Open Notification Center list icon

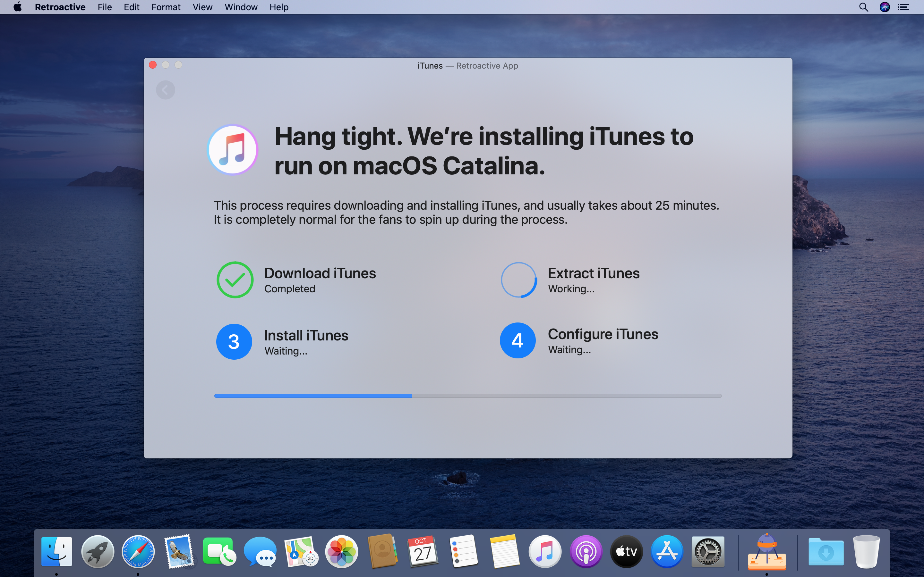[903, 7]
